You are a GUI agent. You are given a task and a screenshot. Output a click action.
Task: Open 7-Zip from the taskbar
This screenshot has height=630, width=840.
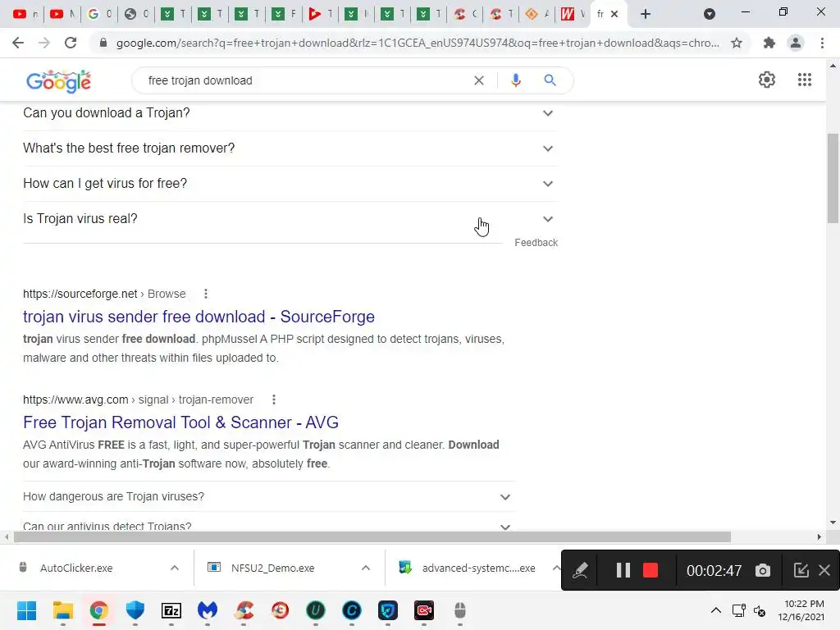pos(171,610)
